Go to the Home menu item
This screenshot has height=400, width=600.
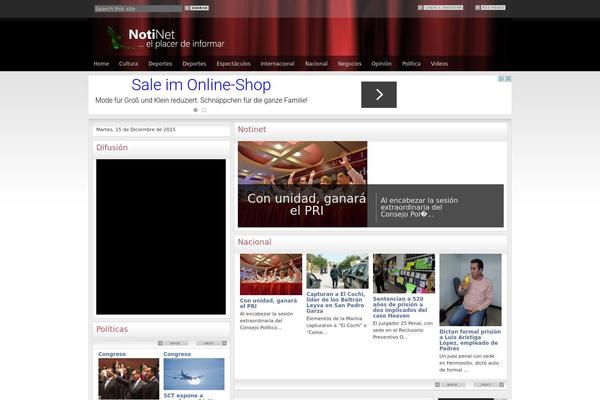(x=101, y=64)
